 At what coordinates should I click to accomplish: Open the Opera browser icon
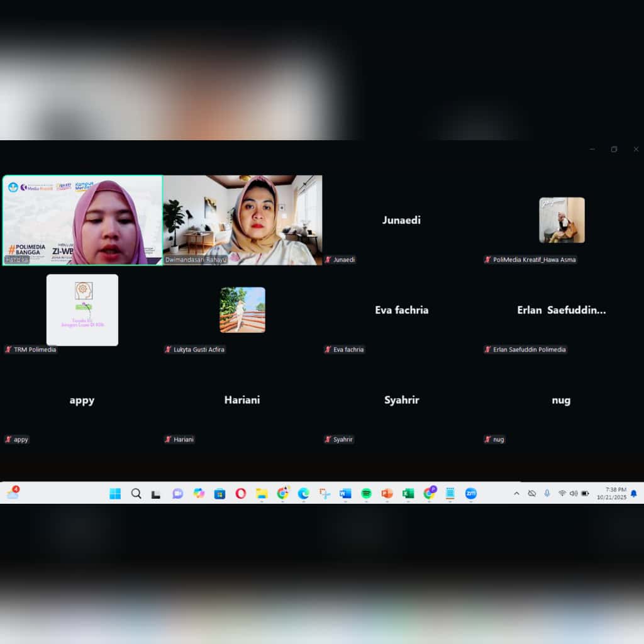[x=240, y=494]
